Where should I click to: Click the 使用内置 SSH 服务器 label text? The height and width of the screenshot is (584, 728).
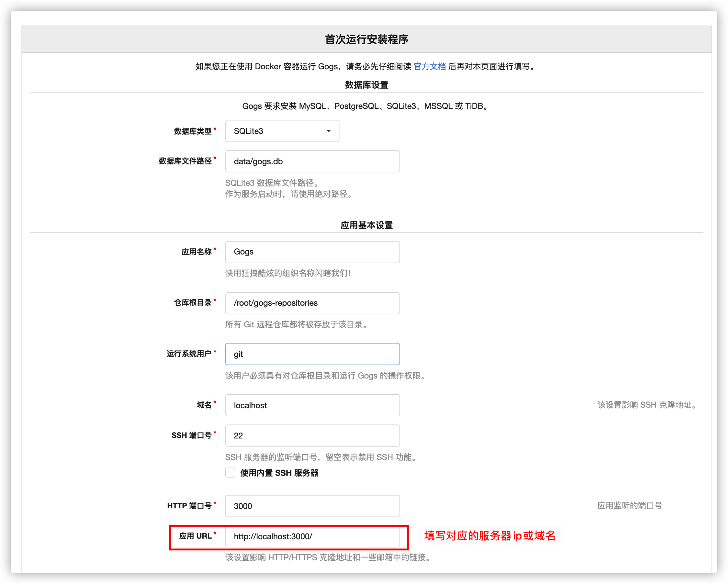coord(279,473)
